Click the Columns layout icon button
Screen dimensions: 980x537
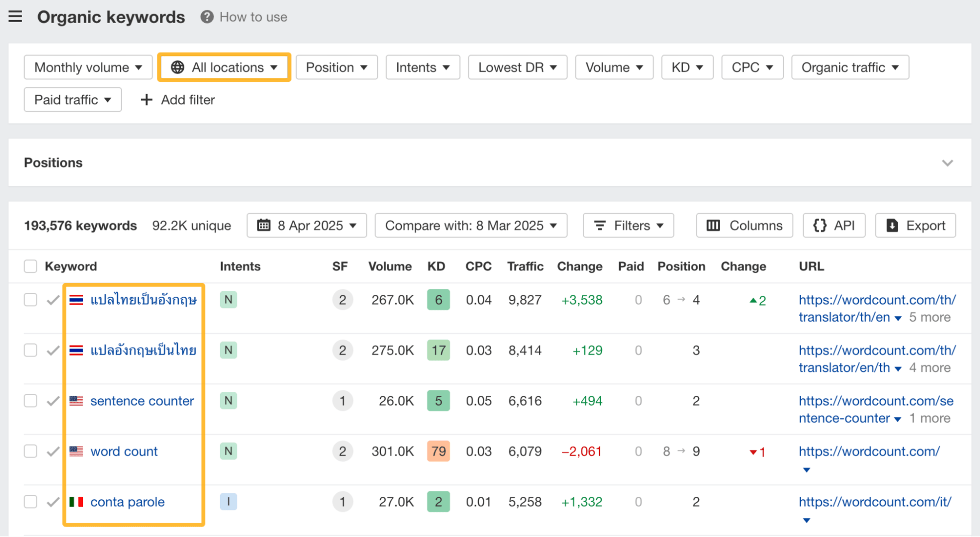point(744,226)
